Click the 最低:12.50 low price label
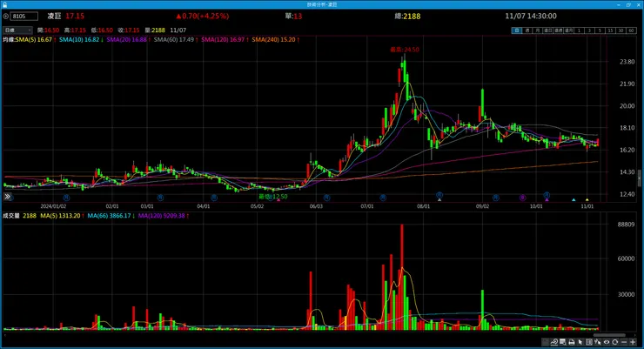 tap(272, 197)
